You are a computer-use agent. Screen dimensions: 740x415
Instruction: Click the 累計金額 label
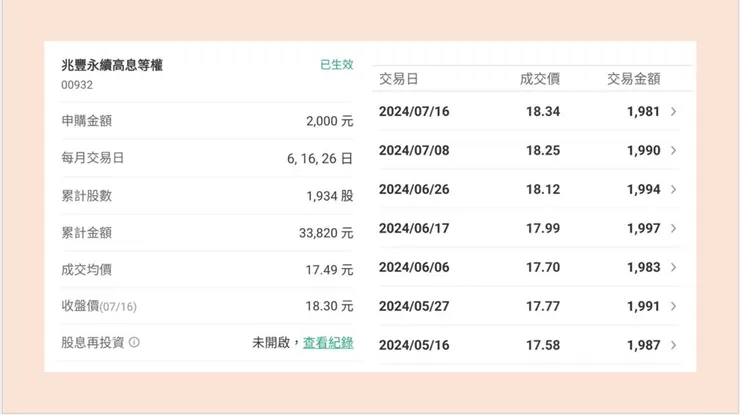coord(86,232)
